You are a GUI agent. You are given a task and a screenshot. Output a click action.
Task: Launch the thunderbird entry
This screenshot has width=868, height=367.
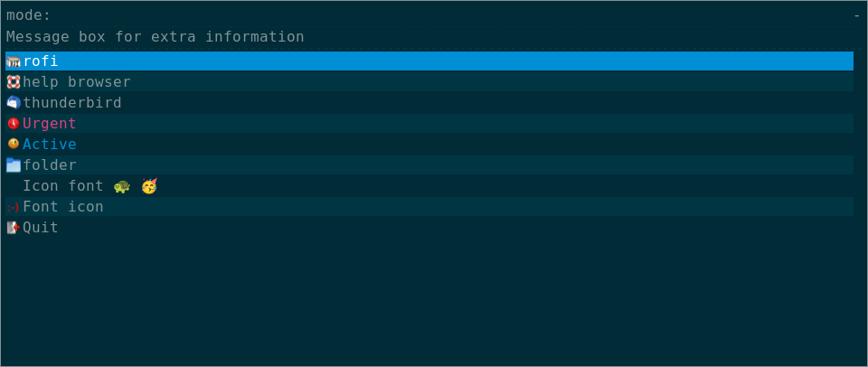point(72,103)
